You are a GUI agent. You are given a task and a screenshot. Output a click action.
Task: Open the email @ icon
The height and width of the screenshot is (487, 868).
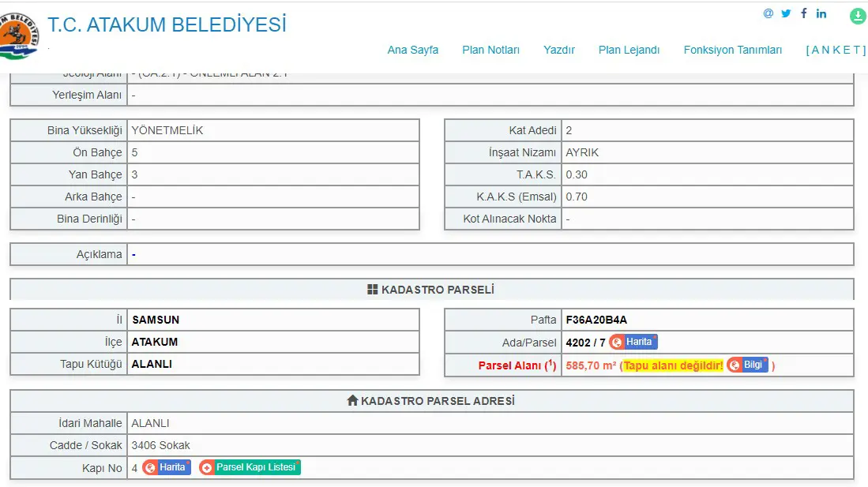[x=768, y=13]
